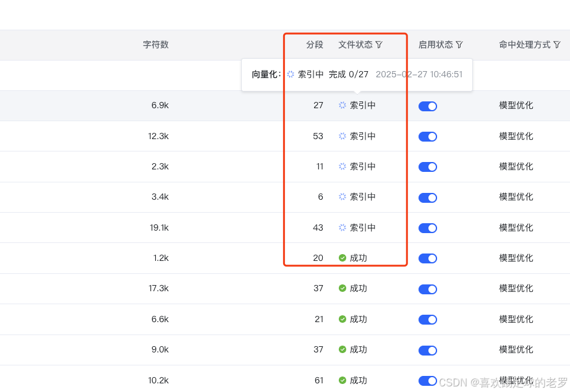Click the 启用状态 column header label
This screenshot has height=392, width=570.
coord(435,45)
